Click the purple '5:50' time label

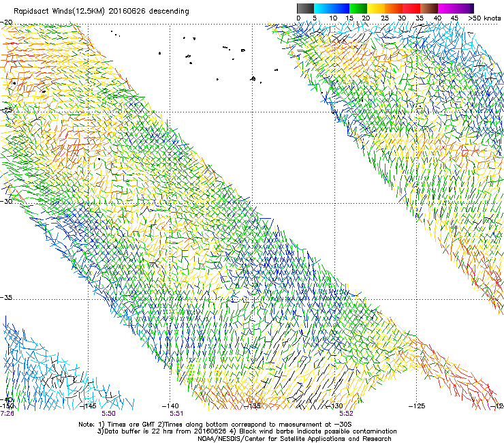coord(108,414)
